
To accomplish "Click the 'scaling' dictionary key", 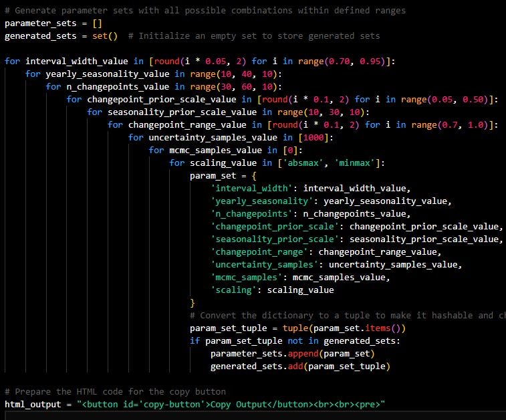I will 234,290.
